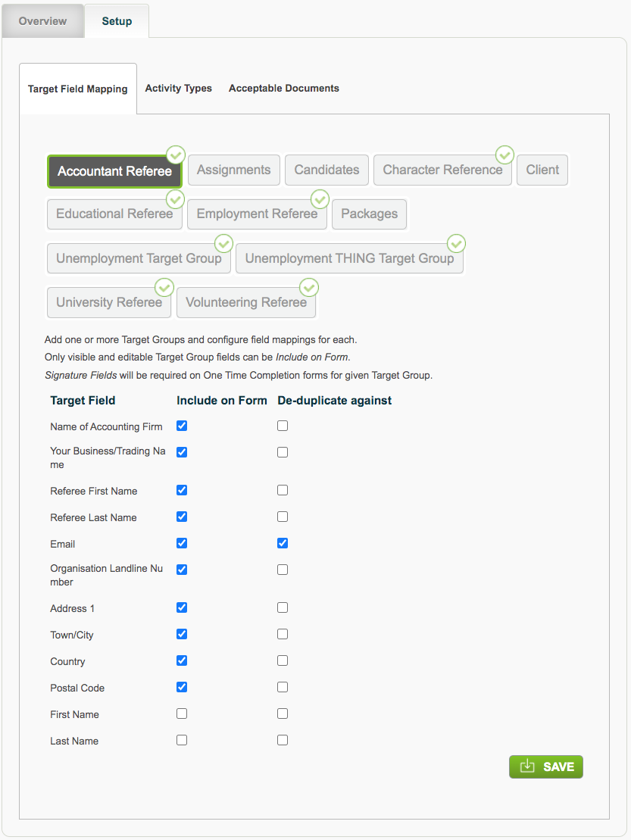The height and width of the screenshot is (840, 631).
Task: Select the Assignments target group
Action: [x=233, y=170]
